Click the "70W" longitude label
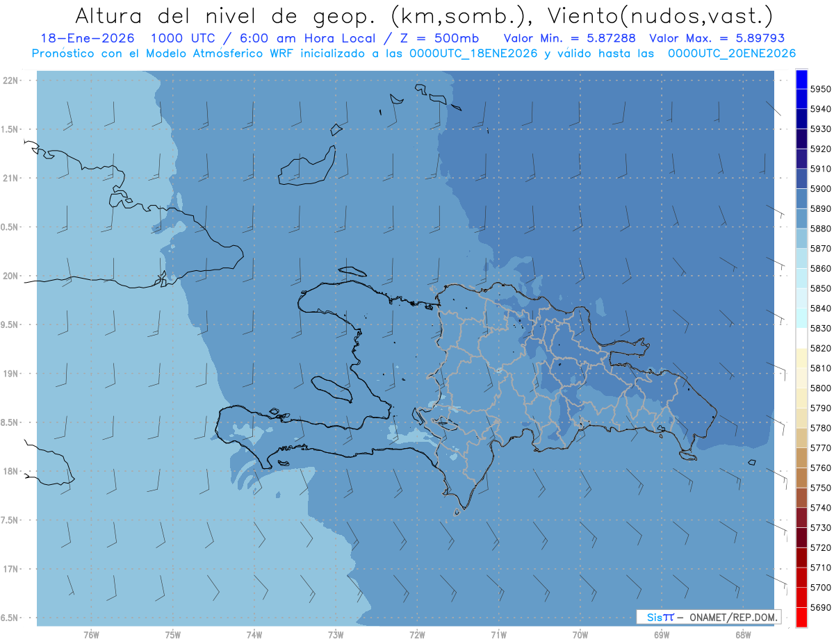834x644 pixels. 580,634
